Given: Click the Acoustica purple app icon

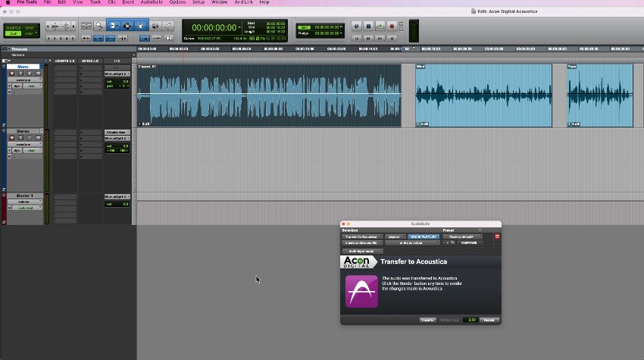Looking at the screenshot, I should point(361,291).
